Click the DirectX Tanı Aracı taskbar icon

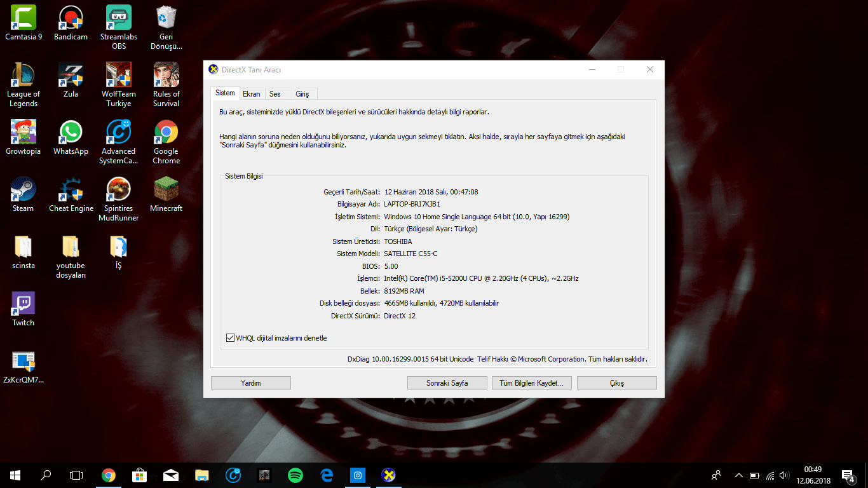389,475
